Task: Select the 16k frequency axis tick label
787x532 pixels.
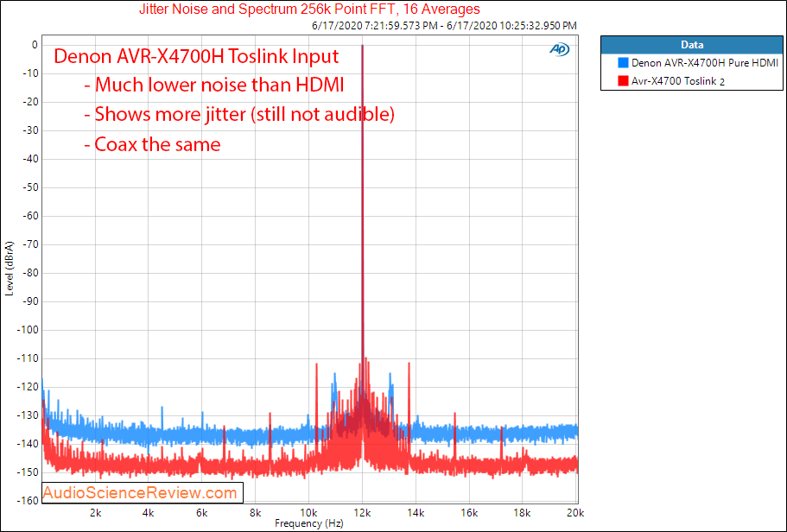Action: click(x=469, y=513)
